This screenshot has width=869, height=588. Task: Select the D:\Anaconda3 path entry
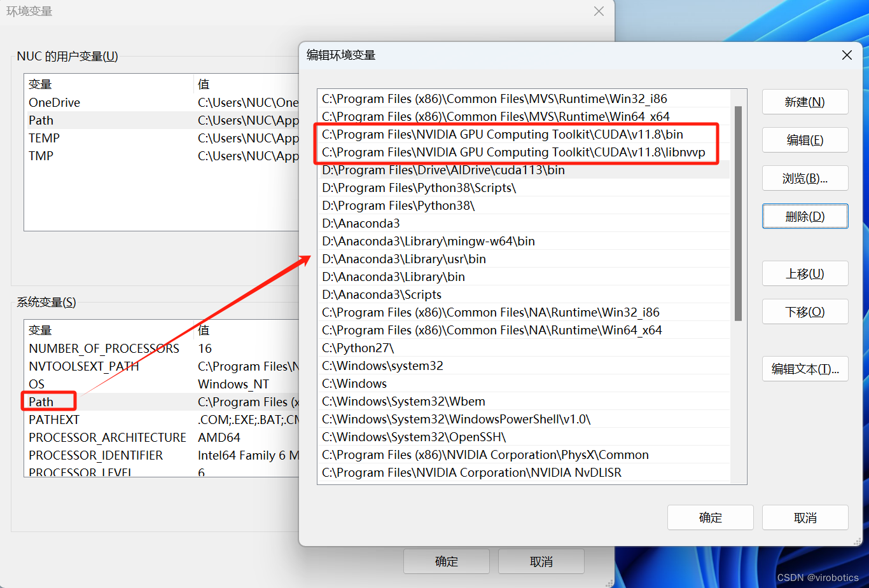click(x=524, y=223)
